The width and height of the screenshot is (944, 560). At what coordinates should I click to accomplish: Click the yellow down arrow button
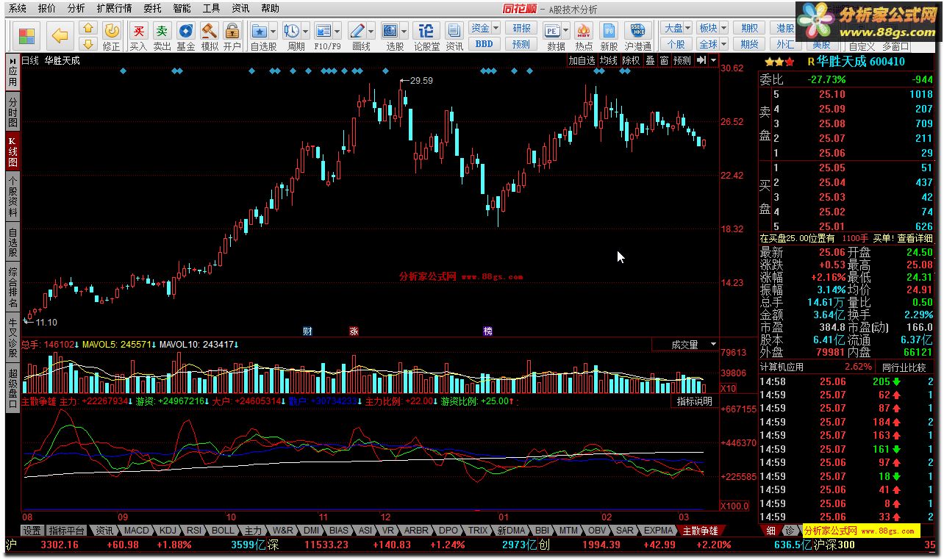[88, 44]
